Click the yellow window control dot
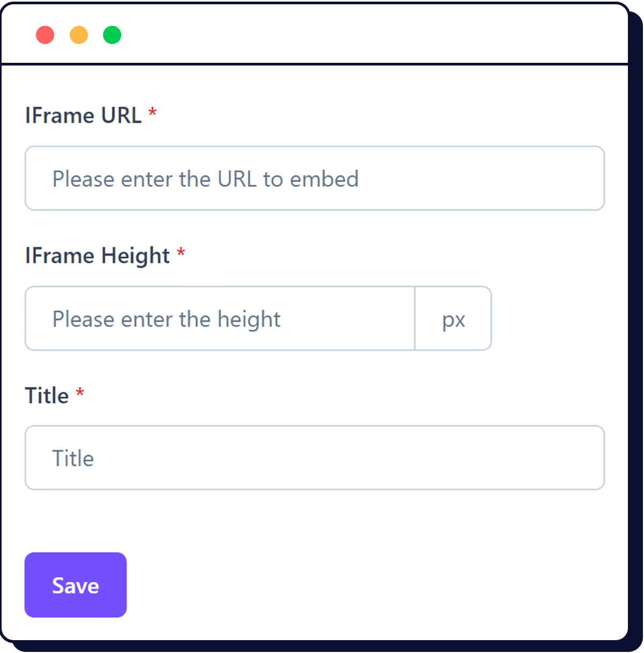Viewport: 644px width, 653px height. coord(78,34)
